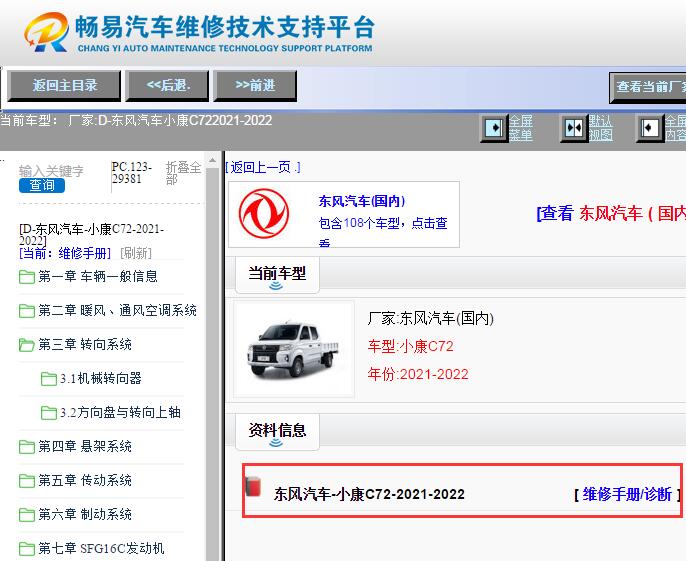Click the 当前：维修手册 link

[x=65, y=253]
